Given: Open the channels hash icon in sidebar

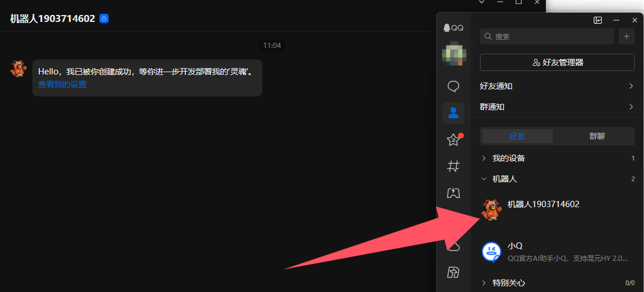Looking at the screenshot, I should tap(453, 166).
